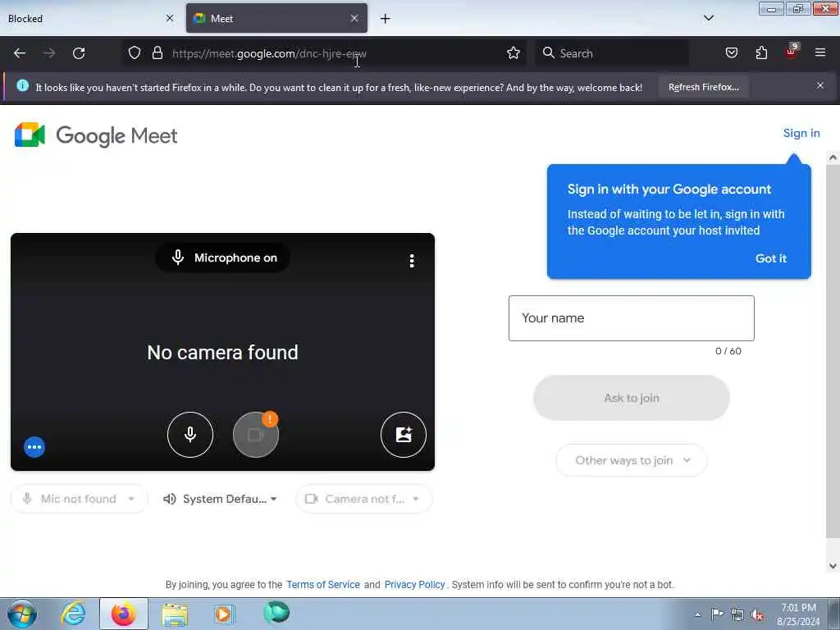Open the shield tracking protection icon
The width and height of the screenshot is (840, 630).
[x=135, y=52]
